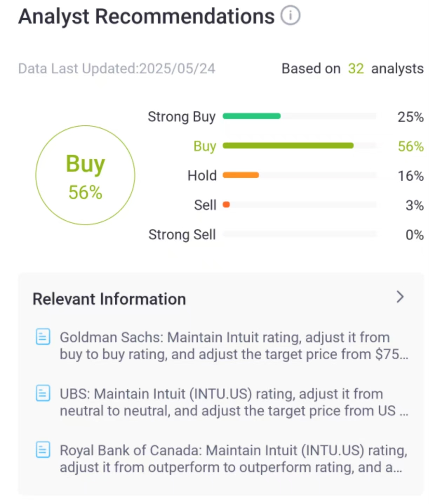The image size is (429, 504).
Task: Click the Relevant Information heading
Action: point(109,299)
